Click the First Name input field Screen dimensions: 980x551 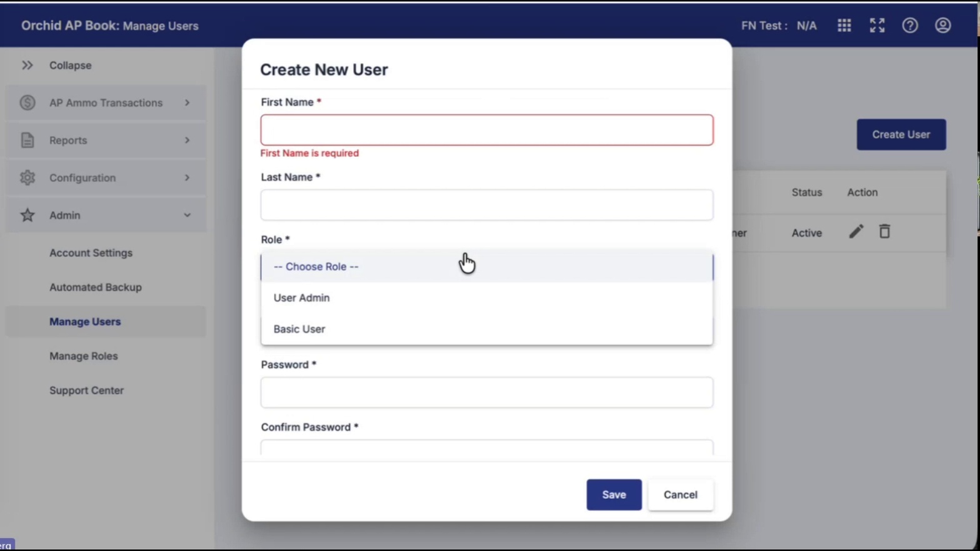click(x=487, y=130)
